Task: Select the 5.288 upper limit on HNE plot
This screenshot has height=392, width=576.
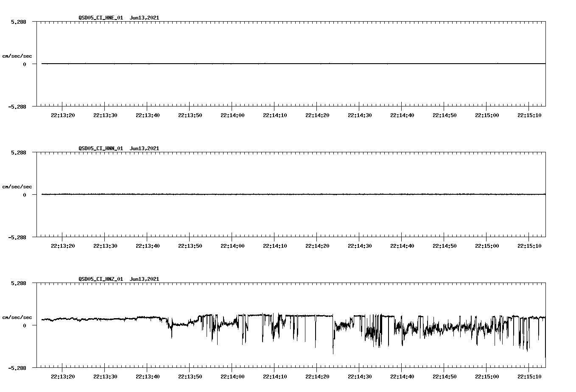Action: click(19, 22)
